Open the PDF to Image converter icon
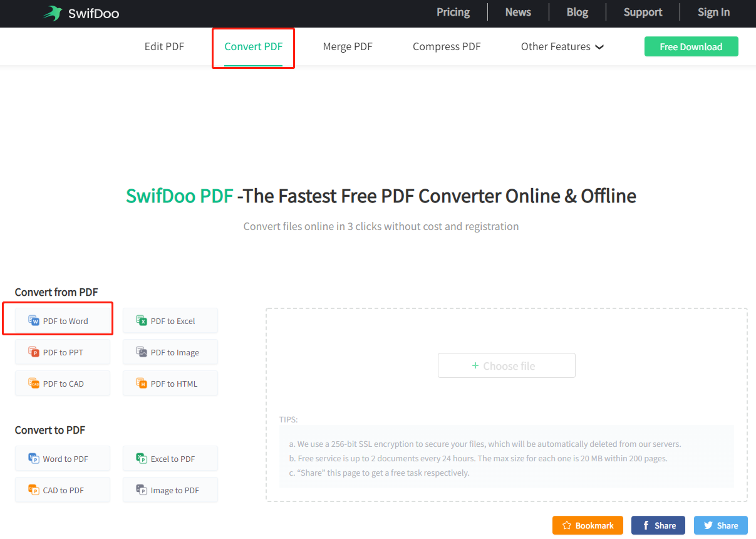Viewport: 756px width, 539px height. point(142,352)
